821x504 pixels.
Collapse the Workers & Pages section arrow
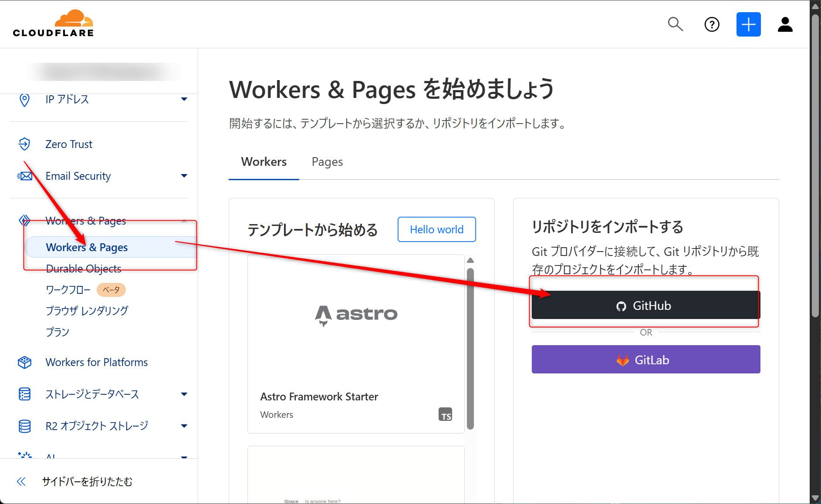point(184,221)
